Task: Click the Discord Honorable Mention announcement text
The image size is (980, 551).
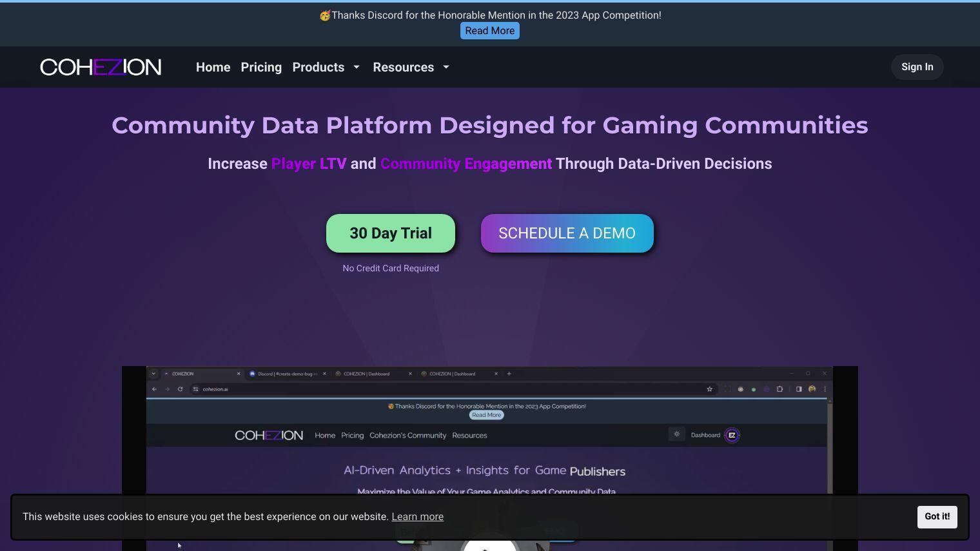Action: pyautogui.click(x=490, y=15)
